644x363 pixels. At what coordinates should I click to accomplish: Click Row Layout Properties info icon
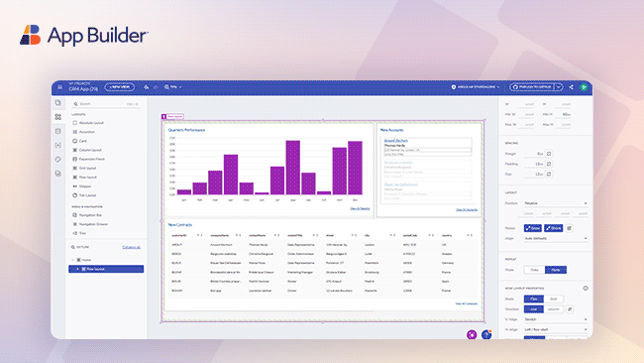pos(586,289)
